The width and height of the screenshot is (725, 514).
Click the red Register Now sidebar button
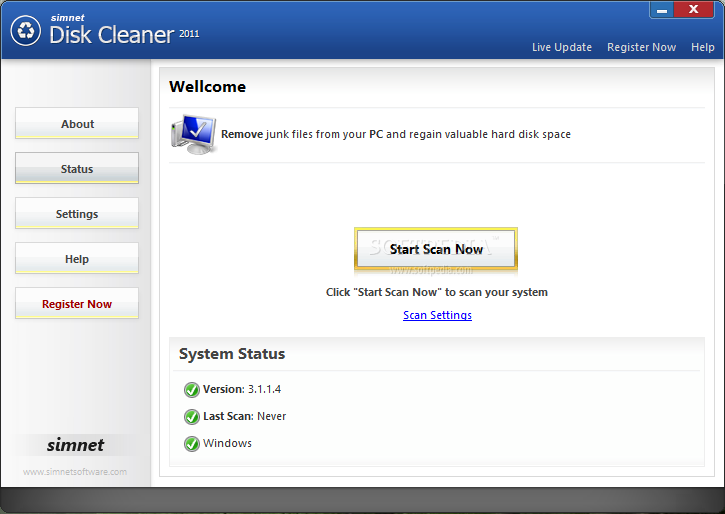coord(77,303)
